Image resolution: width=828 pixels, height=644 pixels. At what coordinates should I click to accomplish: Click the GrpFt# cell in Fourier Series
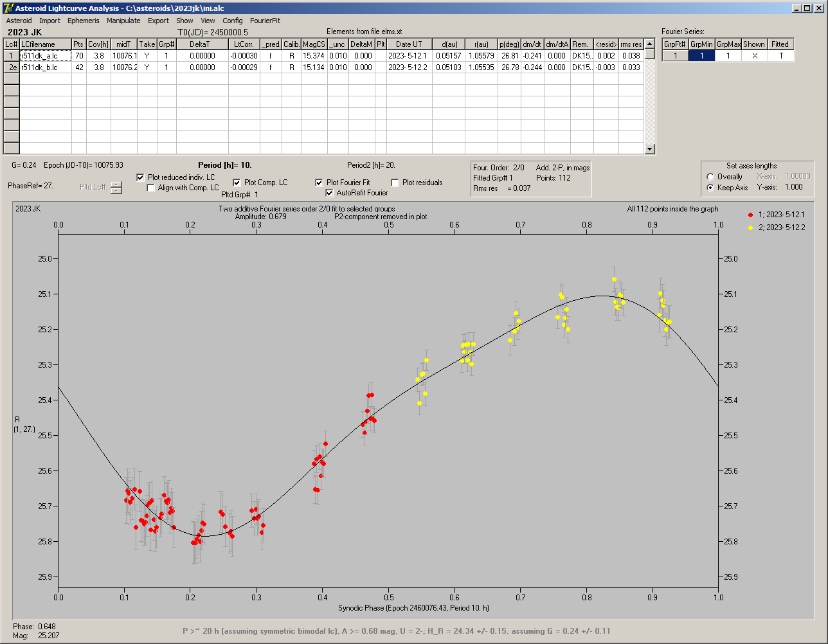pos(675,56)
